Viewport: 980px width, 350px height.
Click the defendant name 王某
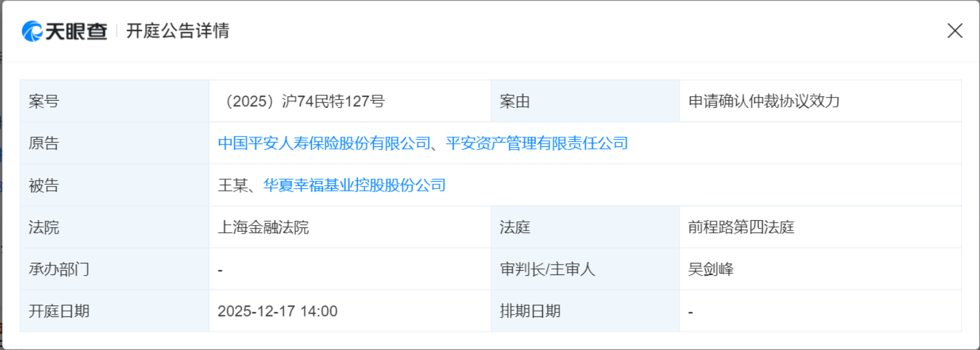[233, 185]
